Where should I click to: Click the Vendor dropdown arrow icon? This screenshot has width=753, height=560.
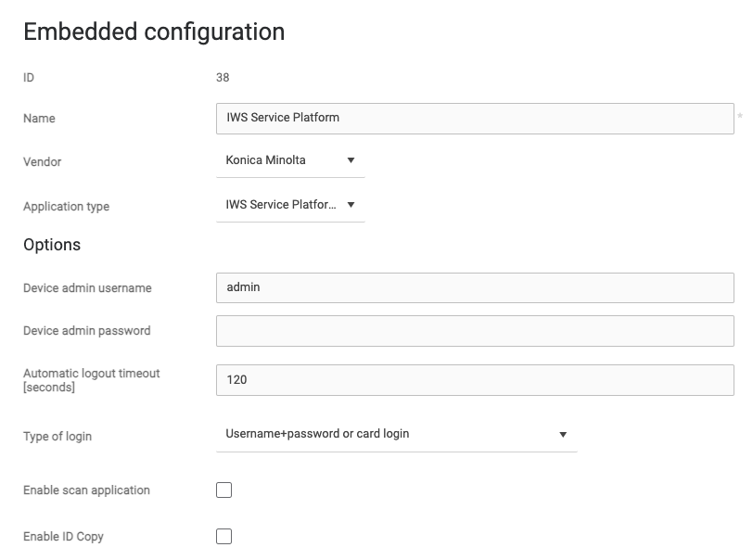click(351, 160)
